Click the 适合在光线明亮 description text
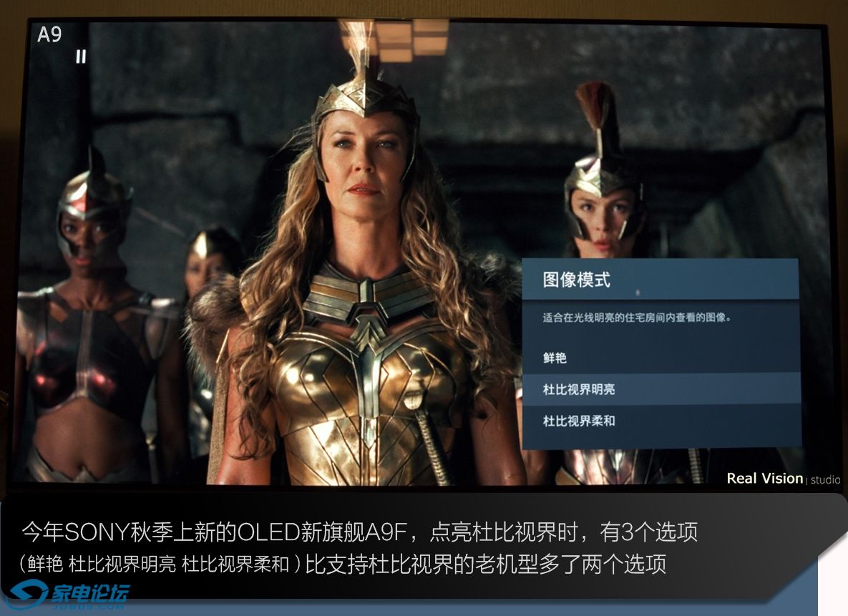Image resolution: width=848 pixels, height=616 pixels. pos(637,318)
